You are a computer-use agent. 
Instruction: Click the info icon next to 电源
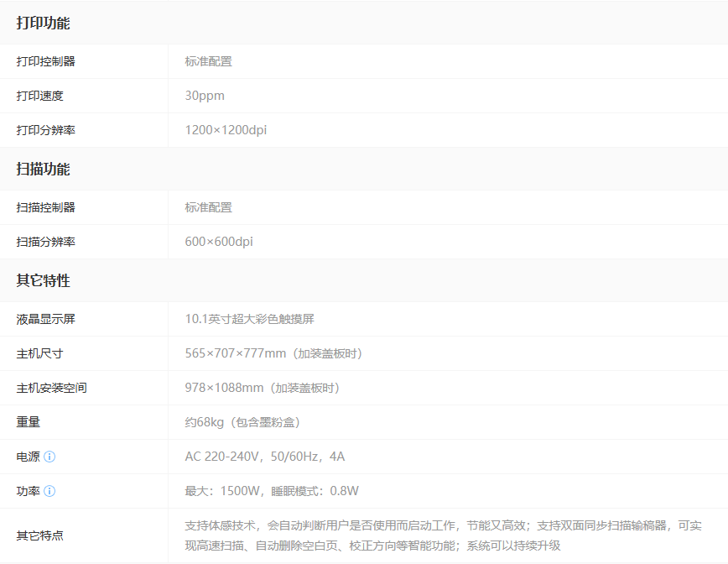(49, 457)
